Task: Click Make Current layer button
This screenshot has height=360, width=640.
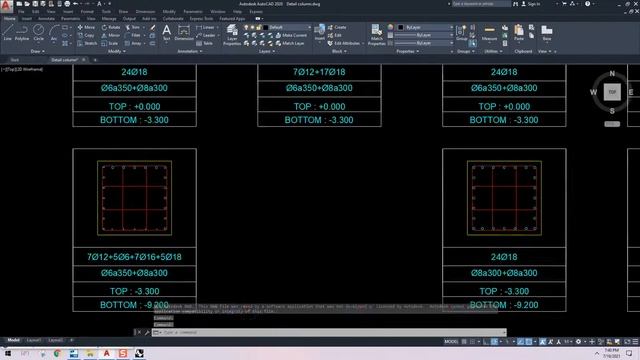Action: (291, 36)
